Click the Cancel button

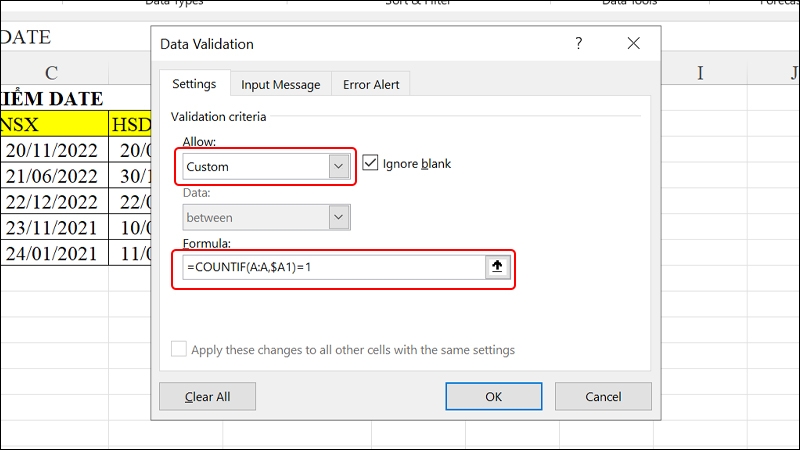point(603,396)
